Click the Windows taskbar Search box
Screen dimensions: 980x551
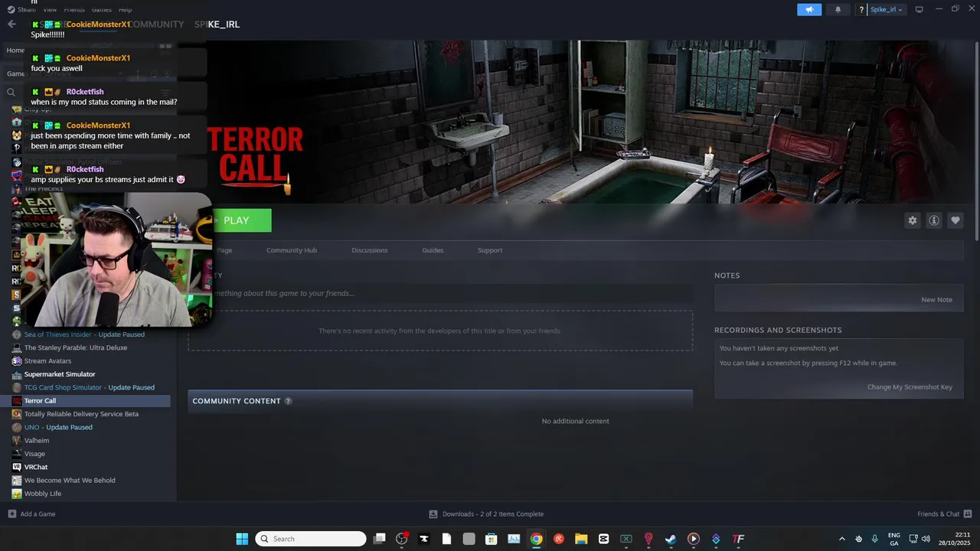pyautogui.click(x=311, y=539)
